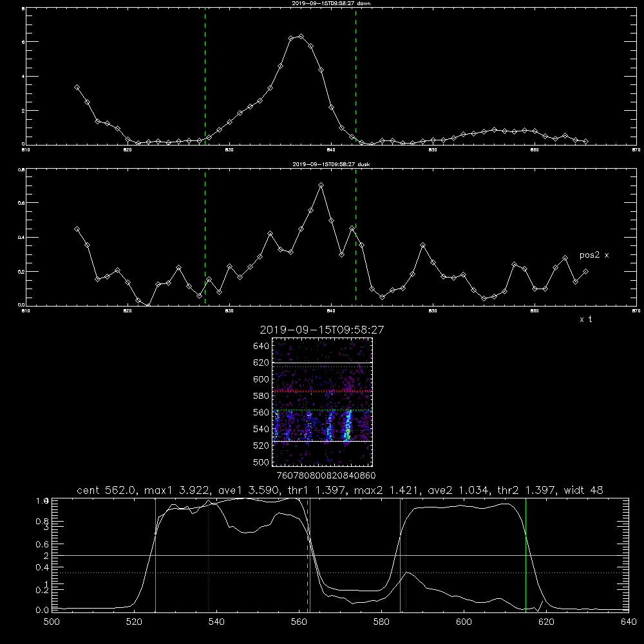The width and height of the screenshot is (644, 644).
Task: Click the orange dashed vertical line in bottom plot
Action: pyautogui.click(x=307, y=555)
